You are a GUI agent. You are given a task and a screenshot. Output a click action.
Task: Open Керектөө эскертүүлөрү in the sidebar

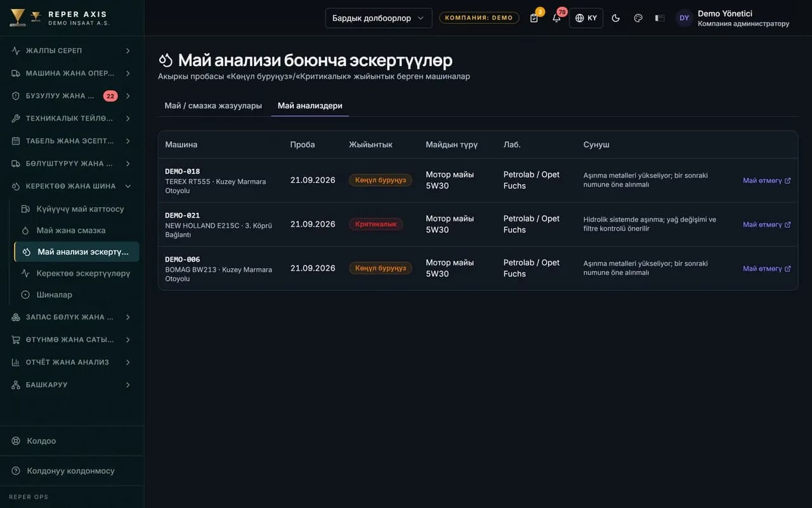[x=77, y=274]
